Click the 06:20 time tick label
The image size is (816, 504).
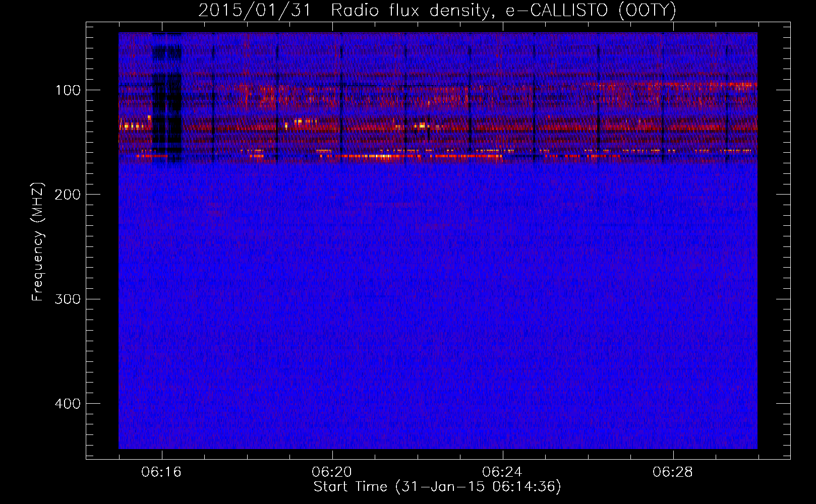332,472
